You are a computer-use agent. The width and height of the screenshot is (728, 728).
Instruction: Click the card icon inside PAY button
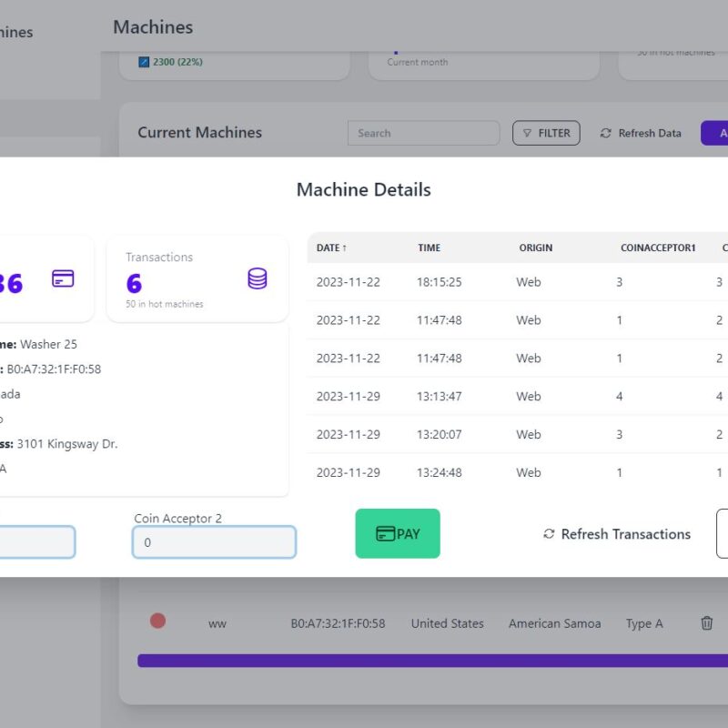click(x=385, y=534)
